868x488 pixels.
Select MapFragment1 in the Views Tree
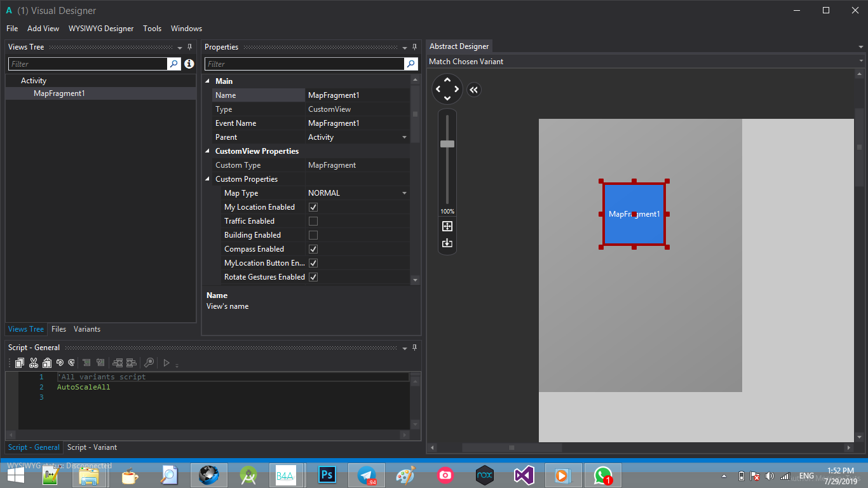59,93
